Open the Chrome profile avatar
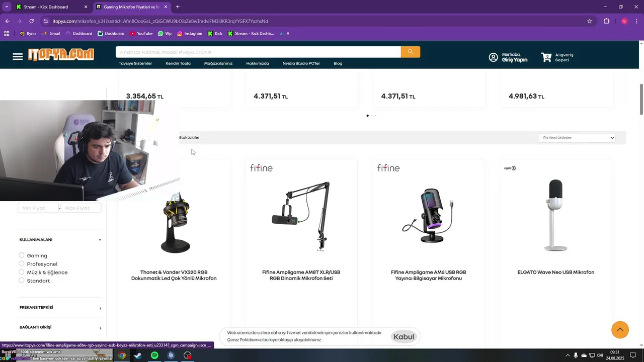Screen dimensions: 644x362 point(624,21)
